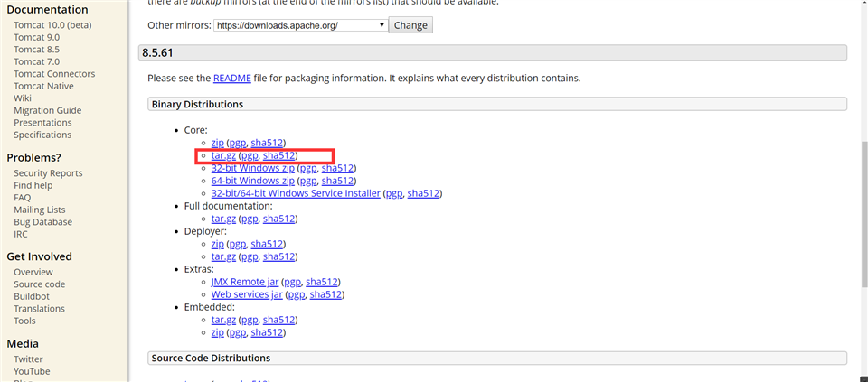Open pgp for JMX Remote jar
This screenshot has height=382, width=868.
click(x=292, y=282)
